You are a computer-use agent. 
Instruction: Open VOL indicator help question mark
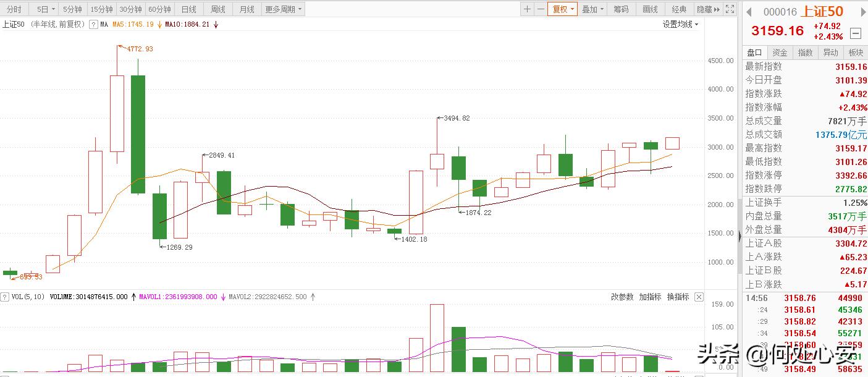(6, 297)
